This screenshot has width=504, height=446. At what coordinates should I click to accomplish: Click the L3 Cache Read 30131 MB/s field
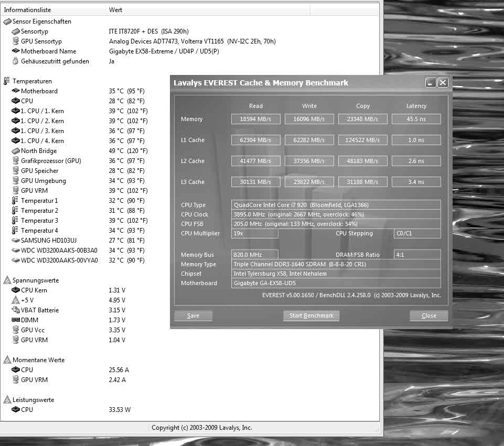pos(255,182)
